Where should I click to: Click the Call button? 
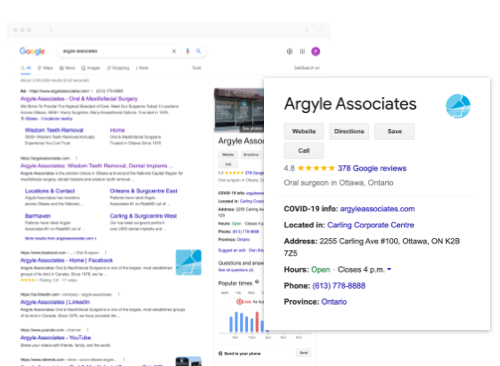304,151
